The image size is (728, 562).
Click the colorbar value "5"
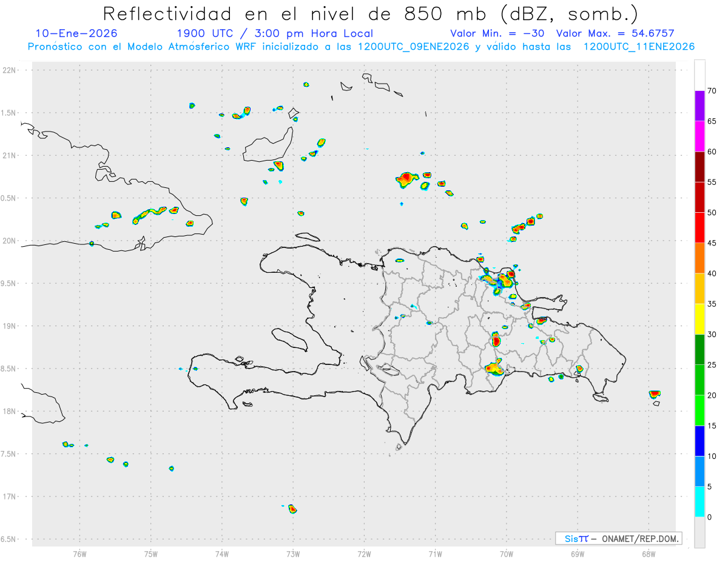(709, 487)
